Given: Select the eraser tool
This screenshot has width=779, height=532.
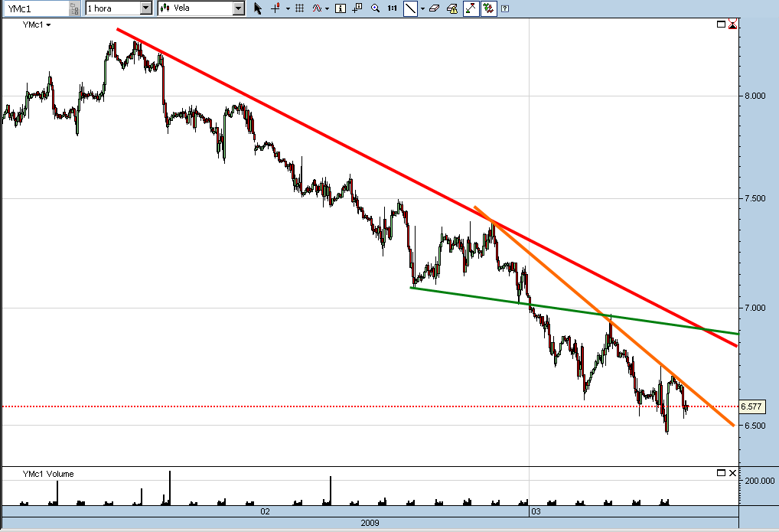Looking at the screenshot, I should 434,8.
